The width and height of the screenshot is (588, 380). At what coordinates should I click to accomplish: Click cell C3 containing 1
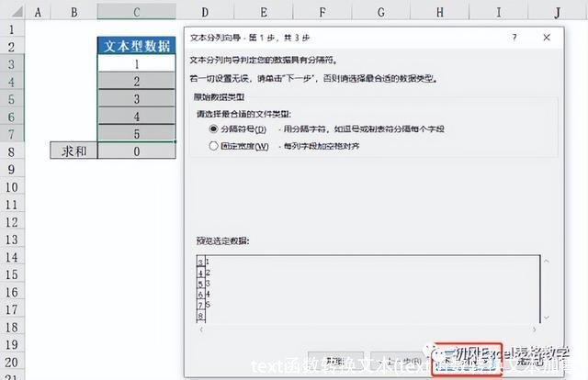coord(137,63)
